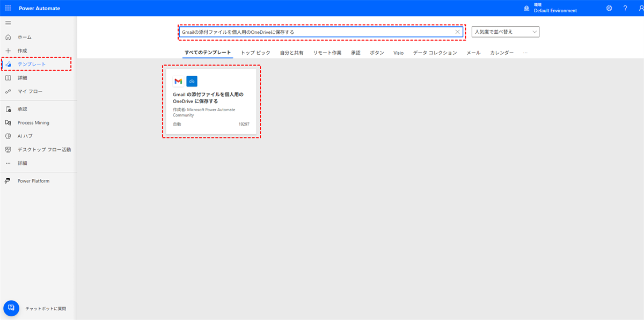The width and height of the screenshot is (644, 320).
Task: Click the flow icon beside マイ フロー
Action: coord(8,91)
